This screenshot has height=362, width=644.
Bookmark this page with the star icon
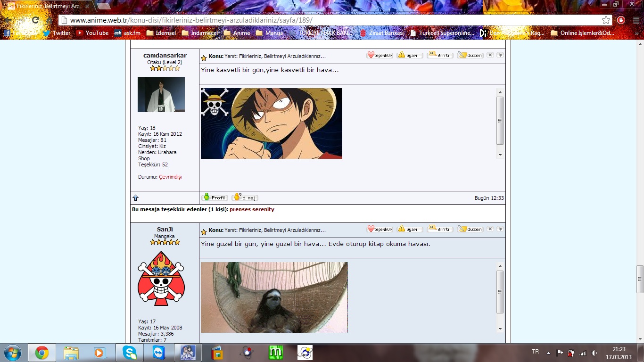(x=606, y=20)
